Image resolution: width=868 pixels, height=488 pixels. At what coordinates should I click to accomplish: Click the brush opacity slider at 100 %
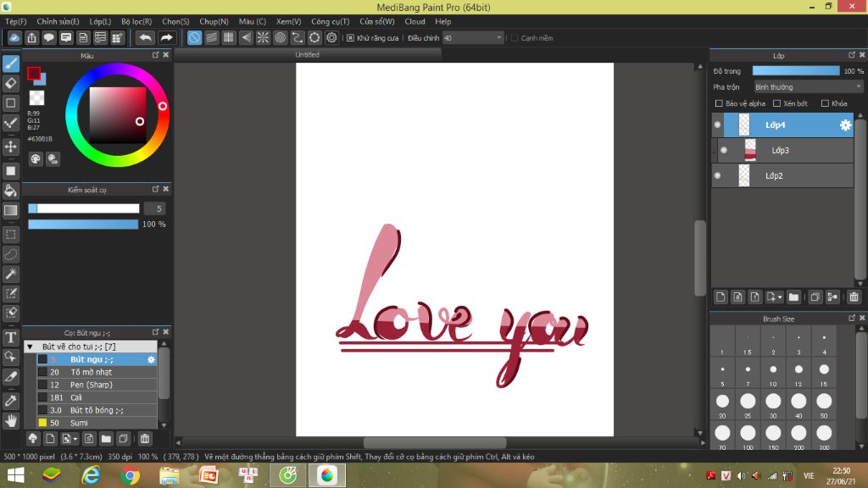pos(83,224)
